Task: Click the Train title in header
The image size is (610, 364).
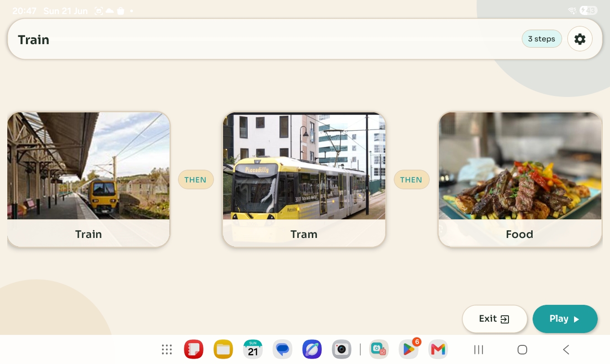Action: pyautogui.click(x=34, y=40)
